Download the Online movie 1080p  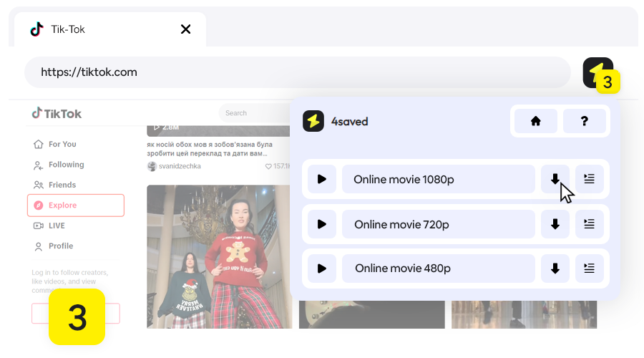(555, 179)
